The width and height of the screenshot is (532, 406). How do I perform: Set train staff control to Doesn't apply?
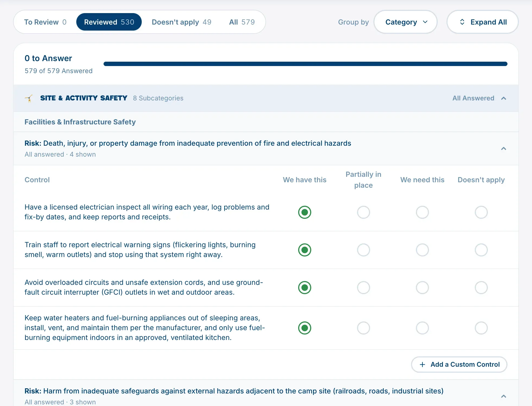point(481,250)
